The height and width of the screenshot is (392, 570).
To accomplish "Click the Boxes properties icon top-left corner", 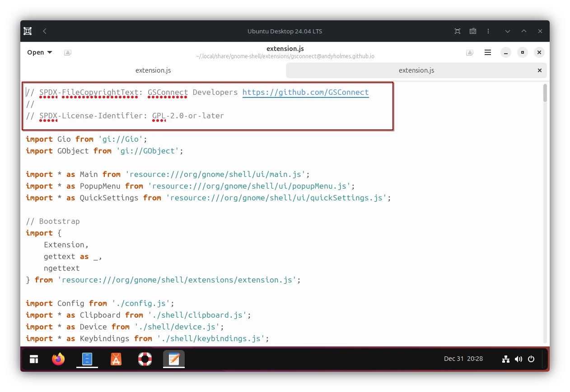I will point(27,31).
